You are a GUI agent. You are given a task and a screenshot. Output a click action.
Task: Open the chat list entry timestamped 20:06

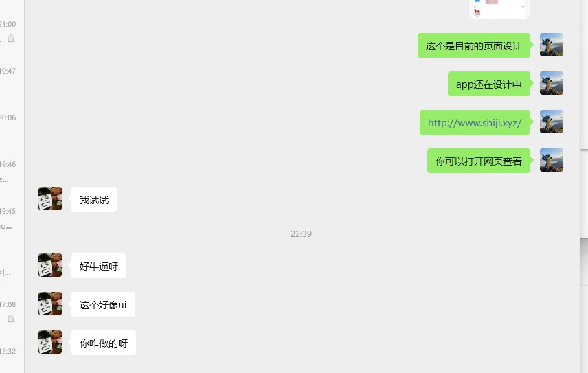12,124
